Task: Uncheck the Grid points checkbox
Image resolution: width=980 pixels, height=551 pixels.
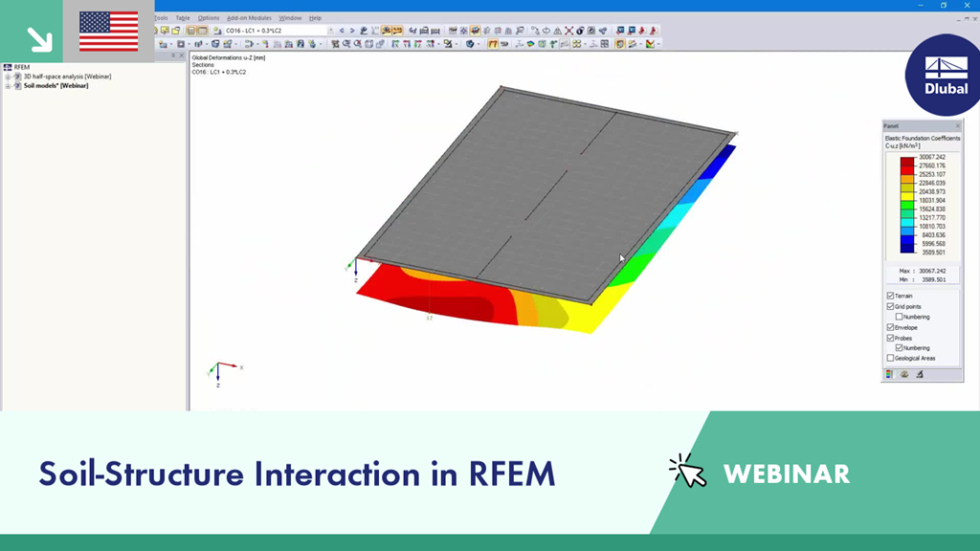Action: [x=890, y=306]
